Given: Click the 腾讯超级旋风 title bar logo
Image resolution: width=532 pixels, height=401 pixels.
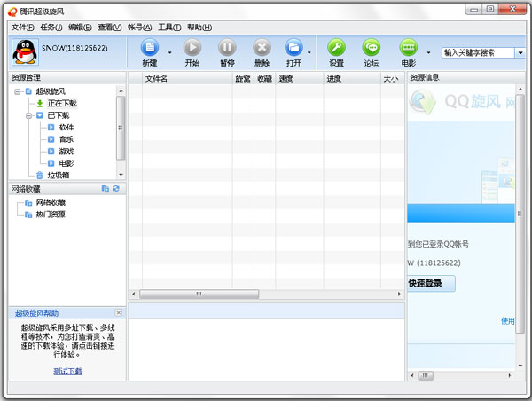Looking at the screenshot, I should (12, 12).
